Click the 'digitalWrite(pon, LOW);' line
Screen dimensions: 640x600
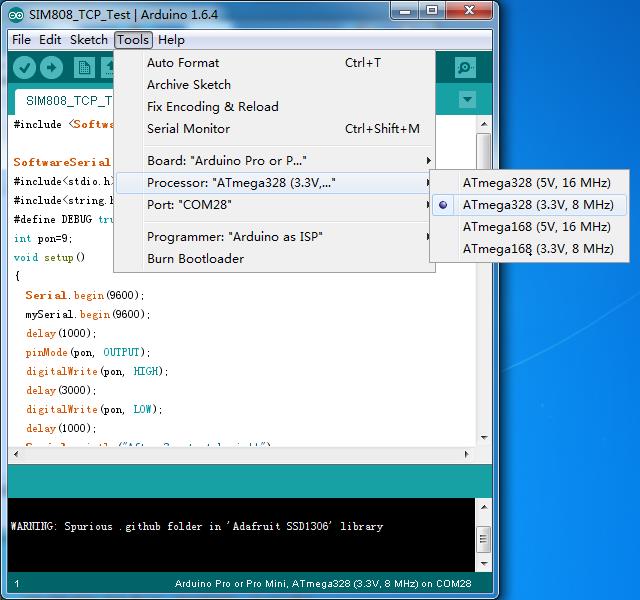click(x=94, y=409)
